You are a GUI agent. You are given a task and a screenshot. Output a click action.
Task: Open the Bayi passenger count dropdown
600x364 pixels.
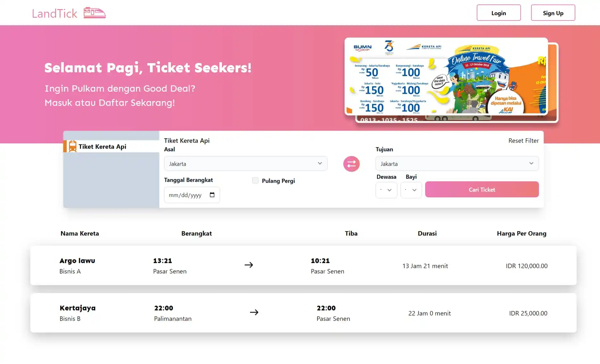click(x=411, y=190)
